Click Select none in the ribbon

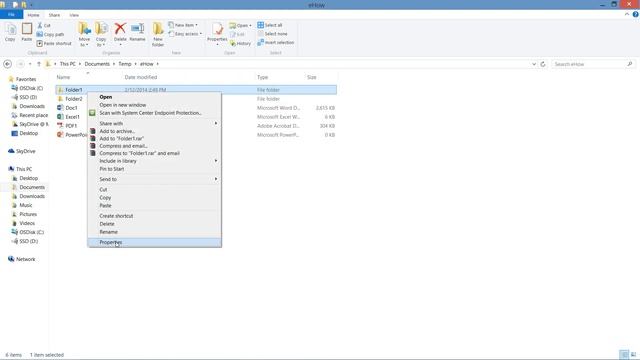coord(273,34)
